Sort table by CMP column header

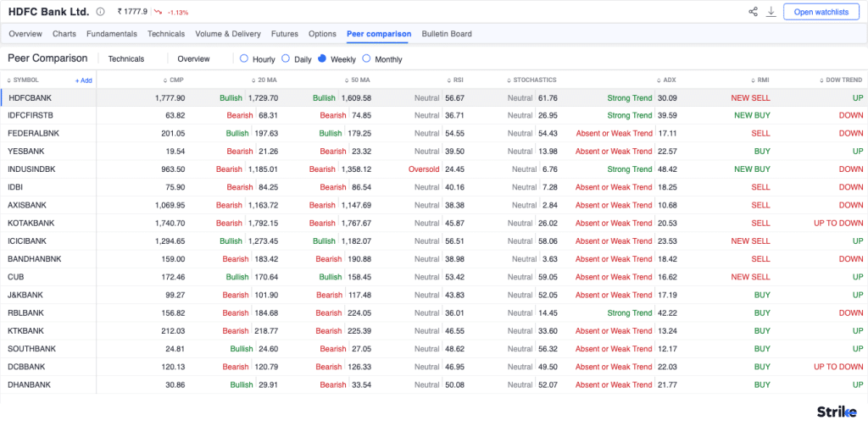pos(175,80)
